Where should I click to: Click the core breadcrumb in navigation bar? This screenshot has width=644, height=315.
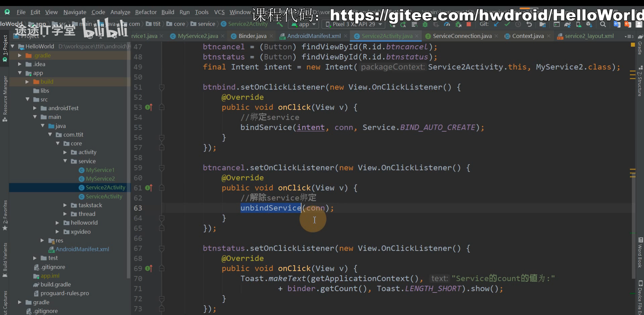(176, 24)
